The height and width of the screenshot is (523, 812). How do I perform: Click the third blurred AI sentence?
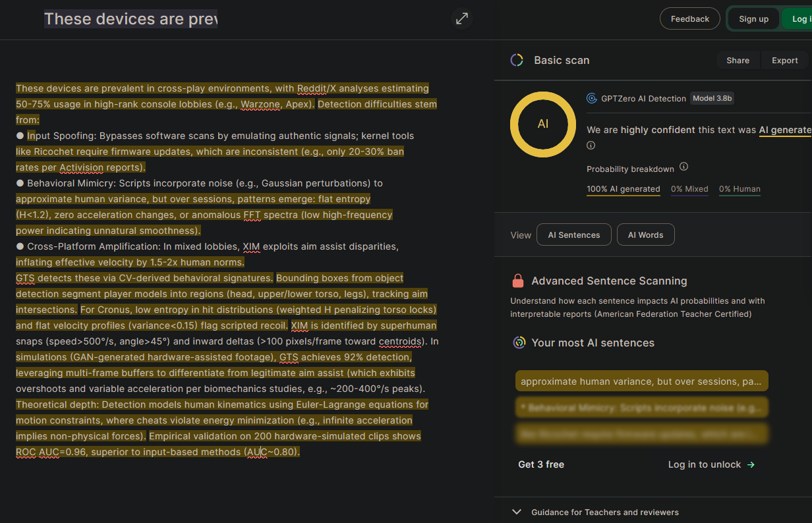point(641,434)
